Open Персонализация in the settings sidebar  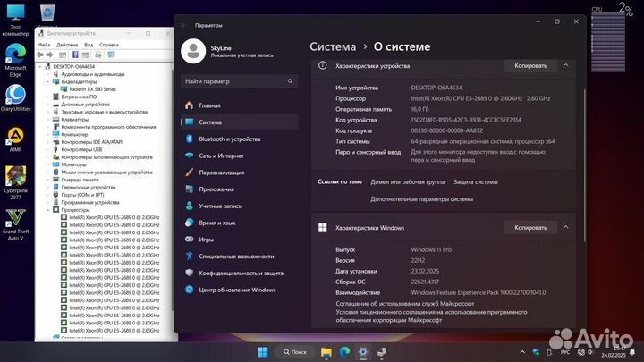coord(222,173)
